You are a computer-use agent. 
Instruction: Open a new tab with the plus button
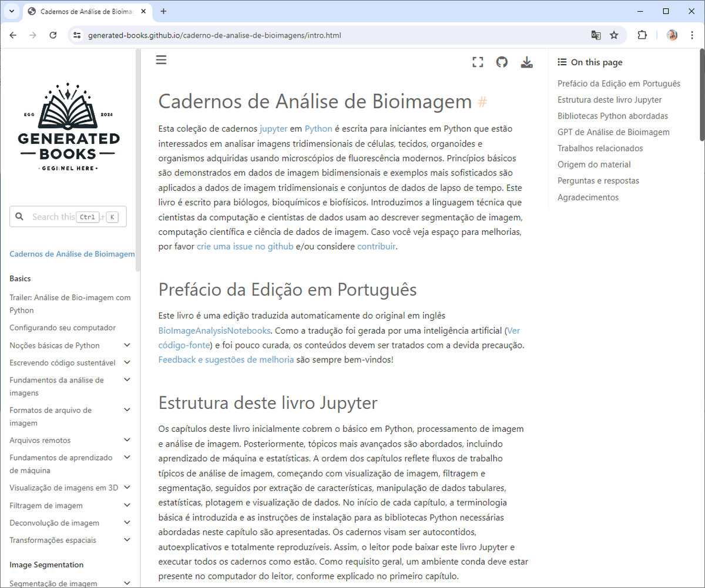[163, 11]
